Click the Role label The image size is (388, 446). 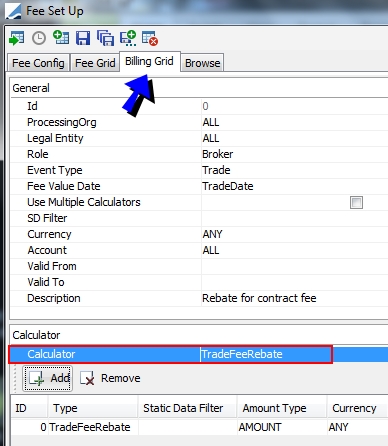(x=38, y=154)
